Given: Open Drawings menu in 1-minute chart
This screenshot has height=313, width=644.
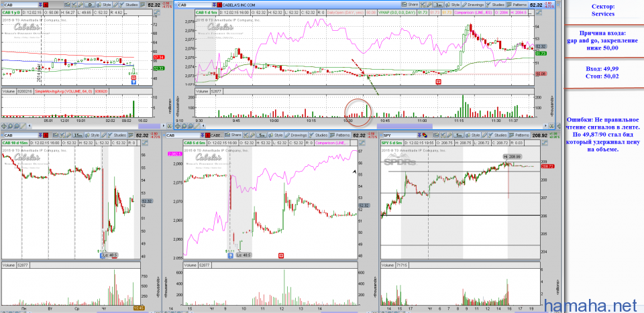Looking at the screenshot, I should coord(474,5).
